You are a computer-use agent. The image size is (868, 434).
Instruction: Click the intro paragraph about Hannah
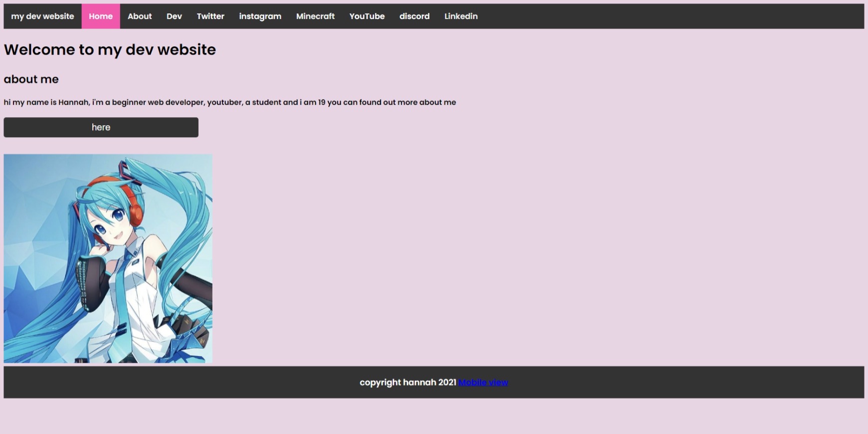coord(229,102)
